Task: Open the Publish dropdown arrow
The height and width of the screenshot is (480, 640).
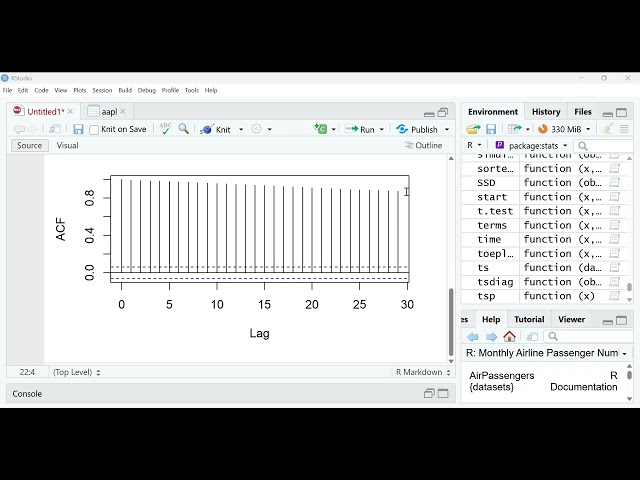Action: point(447,129)
